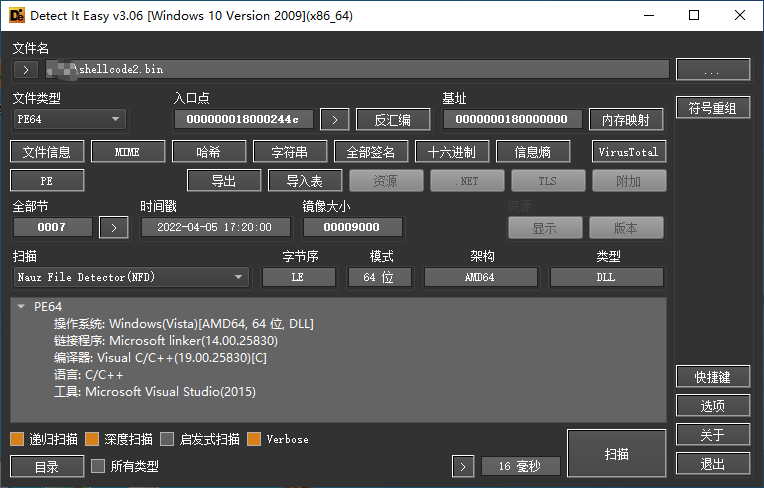Screen dimensions: 764x488
Task: Open the Nauz File Detector(NFD) scan dropdown
Action: [x=131, y=277]
